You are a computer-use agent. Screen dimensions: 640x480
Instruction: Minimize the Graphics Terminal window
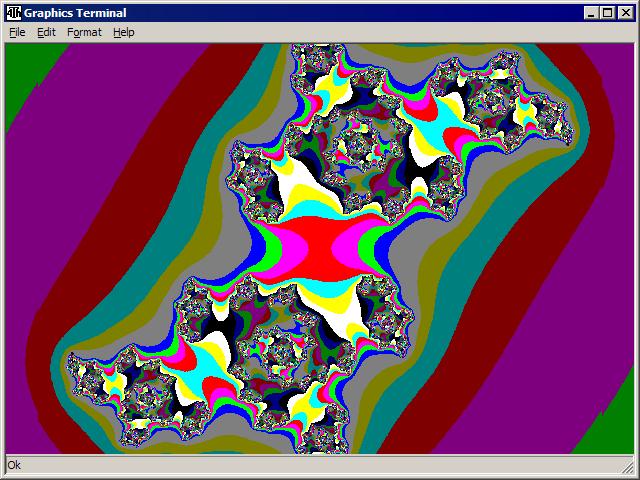click(x=592, y=12)
